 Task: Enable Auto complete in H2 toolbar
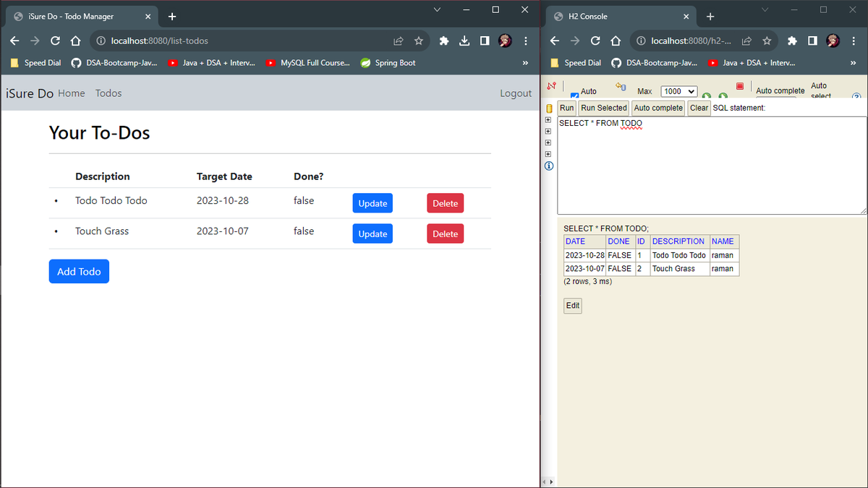780,90
